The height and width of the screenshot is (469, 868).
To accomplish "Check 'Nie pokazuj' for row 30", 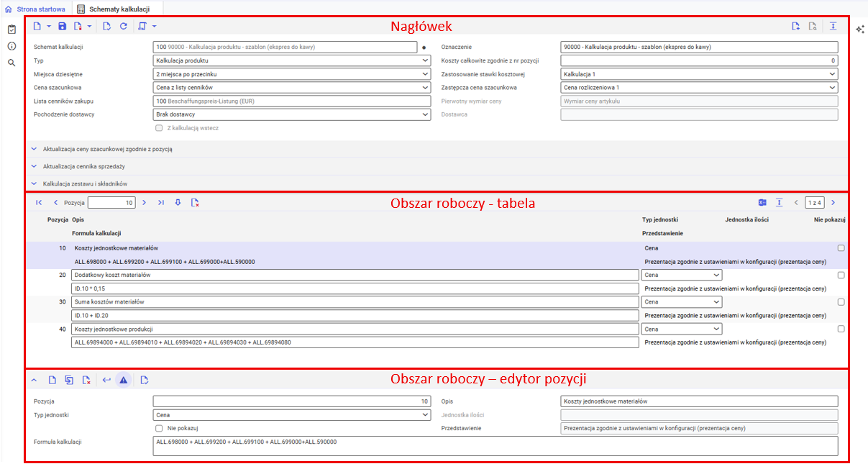I will click(x=841, y=302).
